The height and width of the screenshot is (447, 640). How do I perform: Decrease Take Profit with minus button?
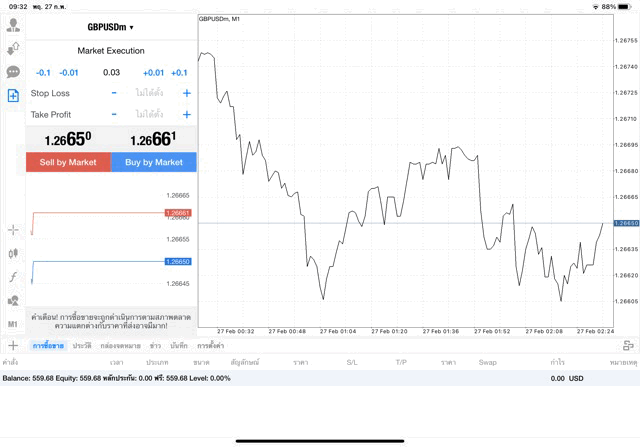point(113,114)
